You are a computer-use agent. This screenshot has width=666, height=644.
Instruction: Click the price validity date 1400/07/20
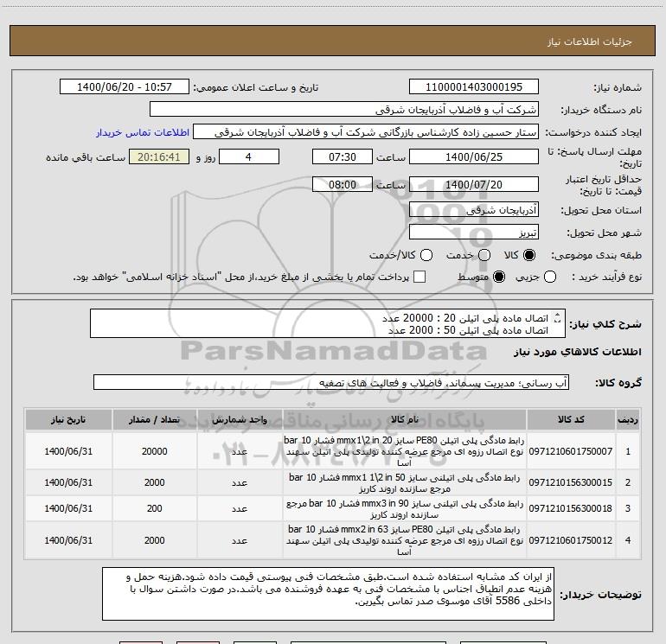pyautogui.click(x=474, y=184)
